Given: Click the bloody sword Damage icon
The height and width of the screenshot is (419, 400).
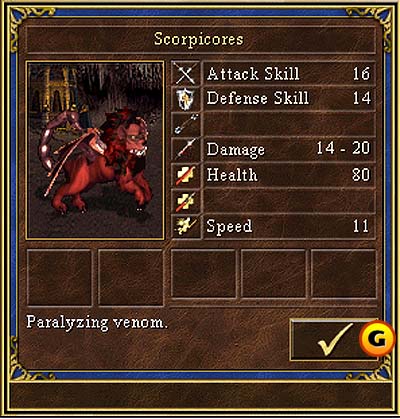Looking at the screenshot, I should [x=186, y=149].
